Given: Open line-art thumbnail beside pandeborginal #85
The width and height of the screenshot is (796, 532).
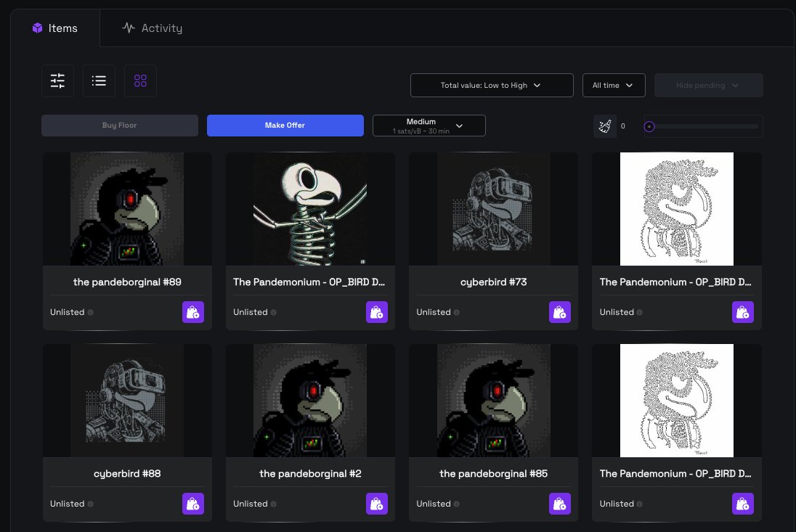Looking at the screenshot, I should [677, 401].
